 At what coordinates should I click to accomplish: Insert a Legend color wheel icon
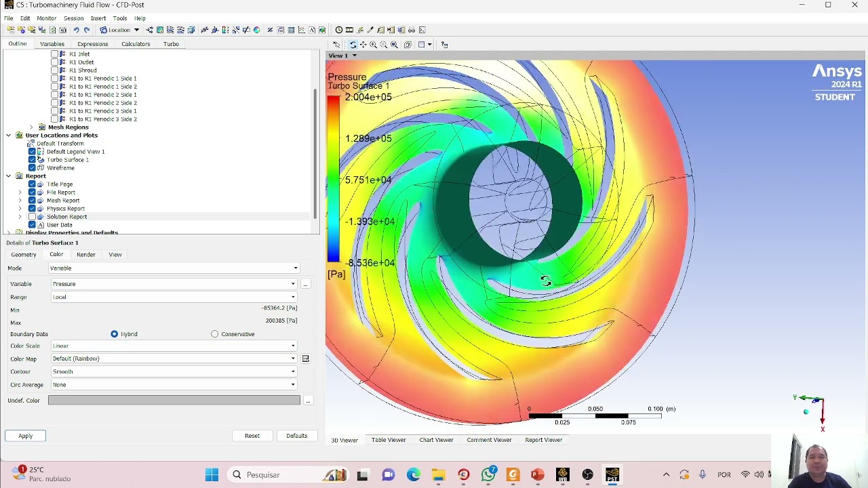click(x=256, y=30)
